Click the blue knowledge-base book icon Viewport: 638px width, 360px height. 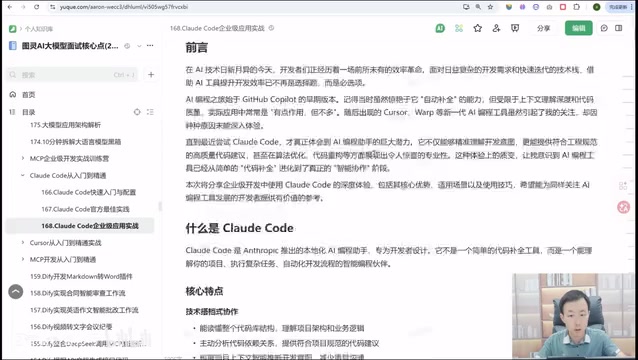point(13,46)
